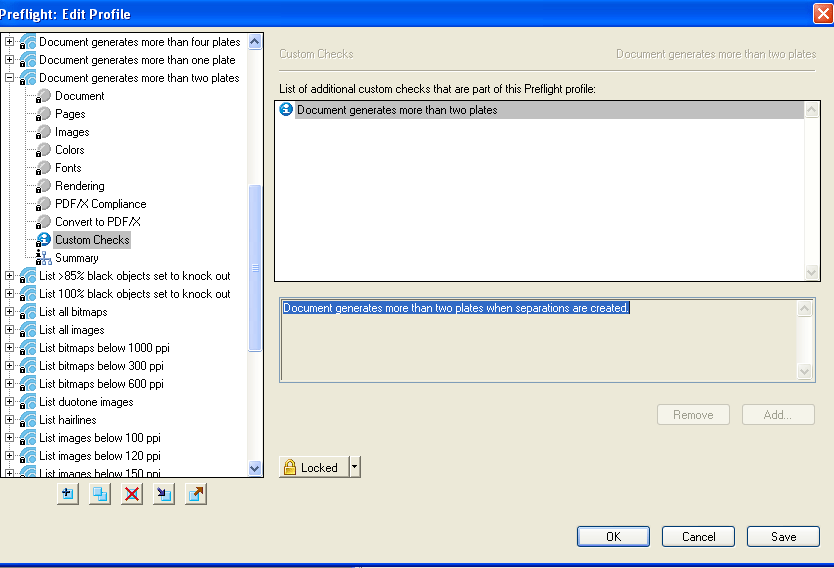This screenshot has height=568, width=834.
Task: Click the blue icon in custom checks list
Action: click(x=286, y=110)
